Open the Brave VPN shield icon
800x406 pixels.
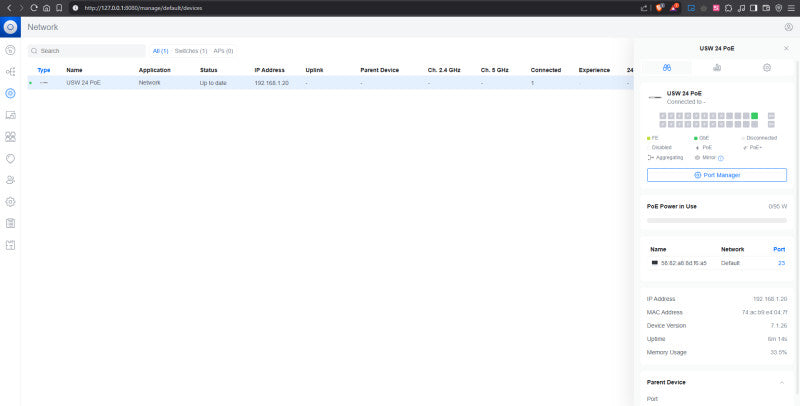click(x=779, y=8)
